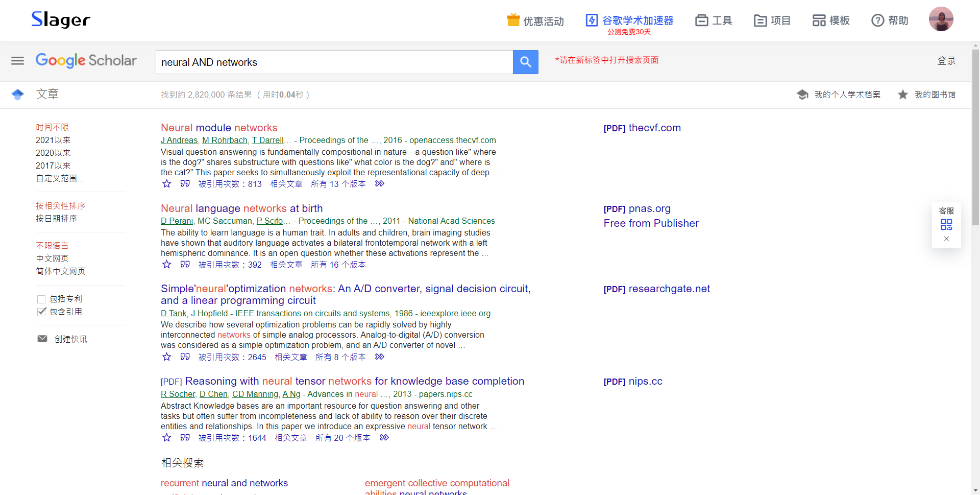
Task: Cite Neural language networks at birth
Action: click(x=185, y=264)
